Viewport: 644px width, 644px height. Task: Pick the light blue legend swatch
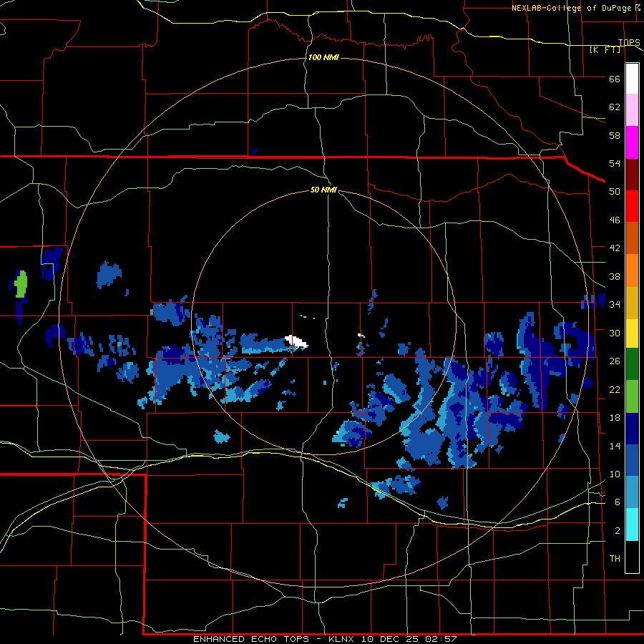632,492
